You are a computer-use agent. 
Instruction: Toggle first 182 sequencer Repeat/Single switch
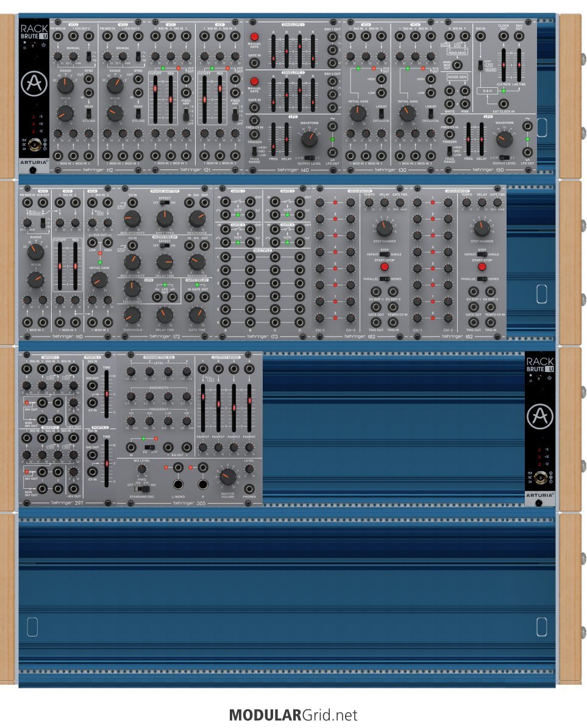coord(384,254)
